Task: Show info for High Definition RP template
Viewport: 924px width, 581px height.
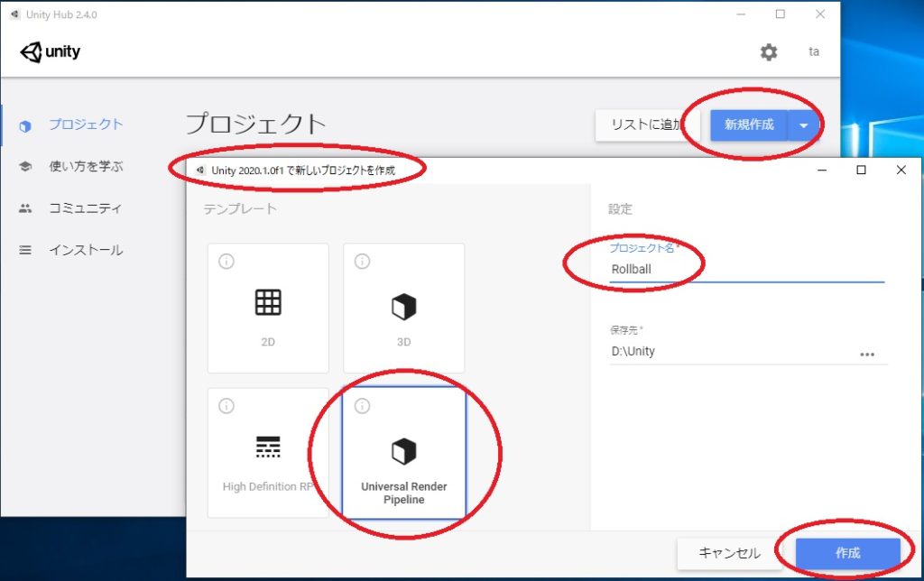Action: pos(226,405)
